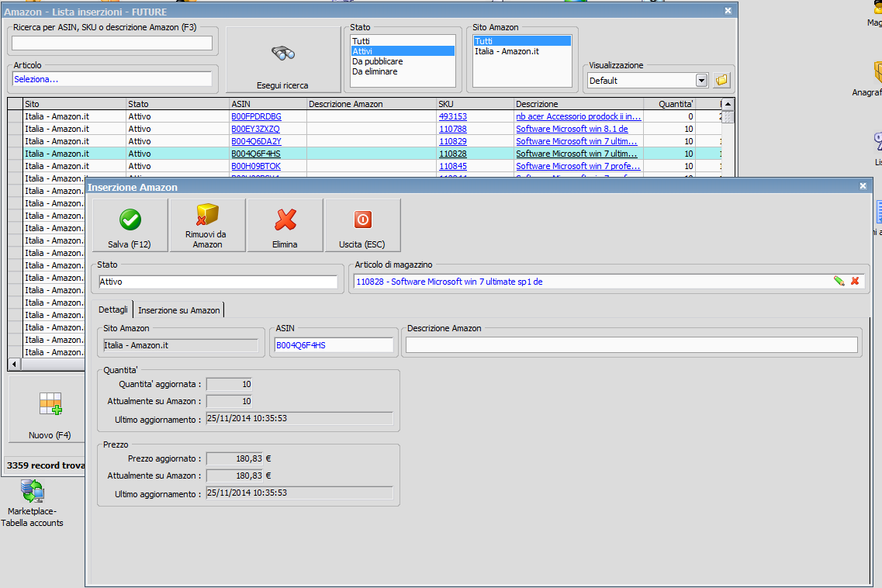The image size is (882, 588).
Task: Select 'Tutti' in the Stato list
Action: point(361,41)
